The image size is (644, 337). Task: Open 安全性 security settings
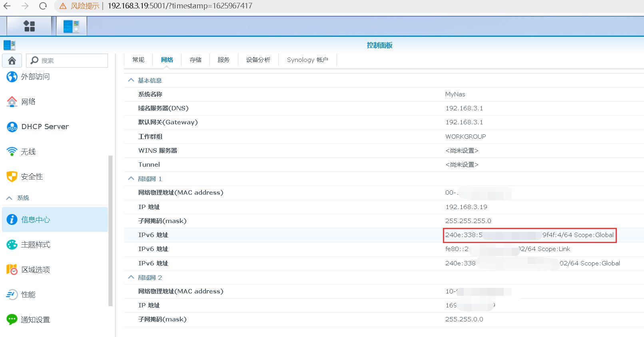pyautogui.click(x=32, y=177)
